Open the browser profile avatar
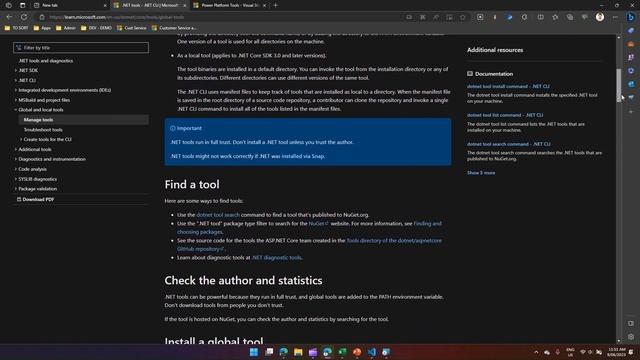This screenshot has width=640, height=360. pos(600,17)
